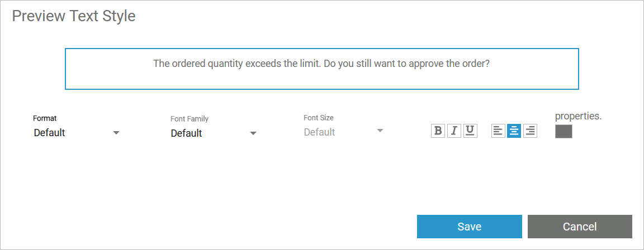Screen dimensions: 644x250
Task: Cancel the Preview Text Style dialog
Action: click(x=580, y=227)
